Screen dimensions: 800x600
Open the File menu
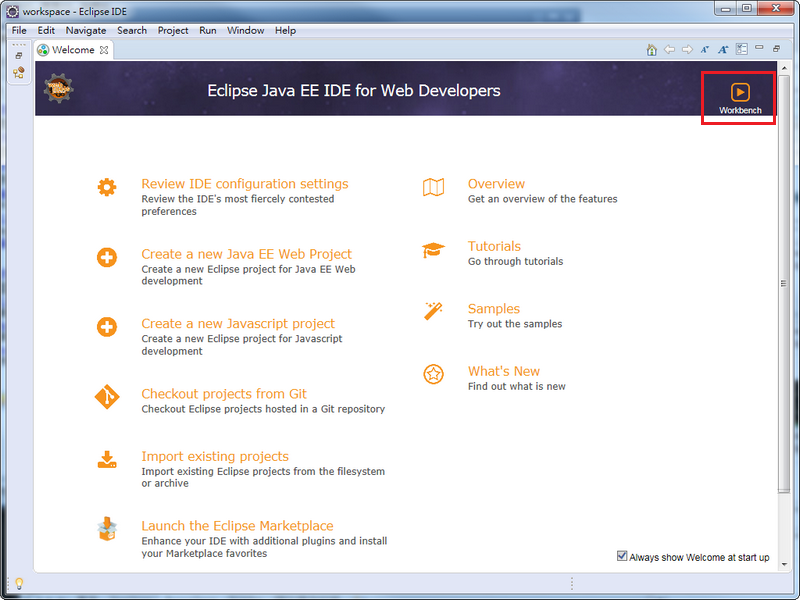click(19, 30)
